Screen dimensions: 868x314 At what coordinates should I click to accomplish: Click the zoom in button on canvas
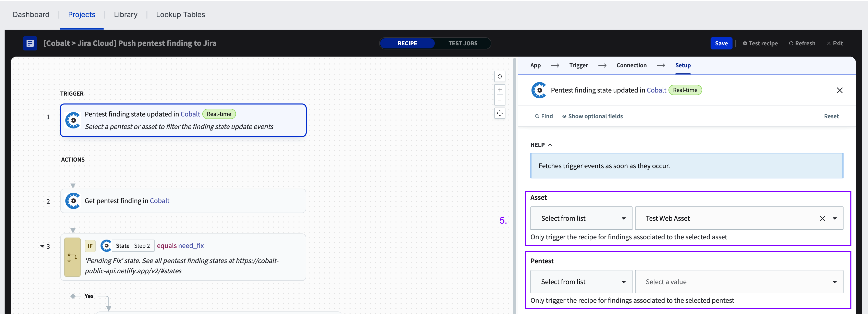[x=499, y=89]
